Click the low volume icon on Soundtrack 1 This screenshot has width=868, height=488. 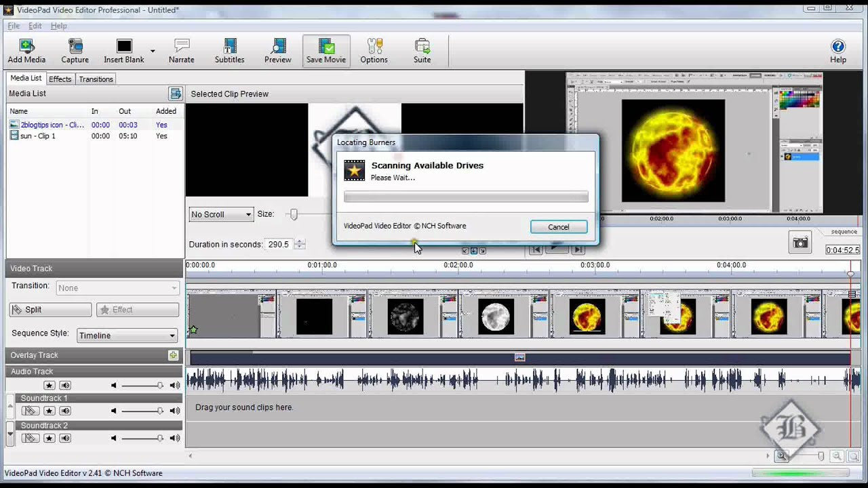pyautogui.click(x=114, y=411)
